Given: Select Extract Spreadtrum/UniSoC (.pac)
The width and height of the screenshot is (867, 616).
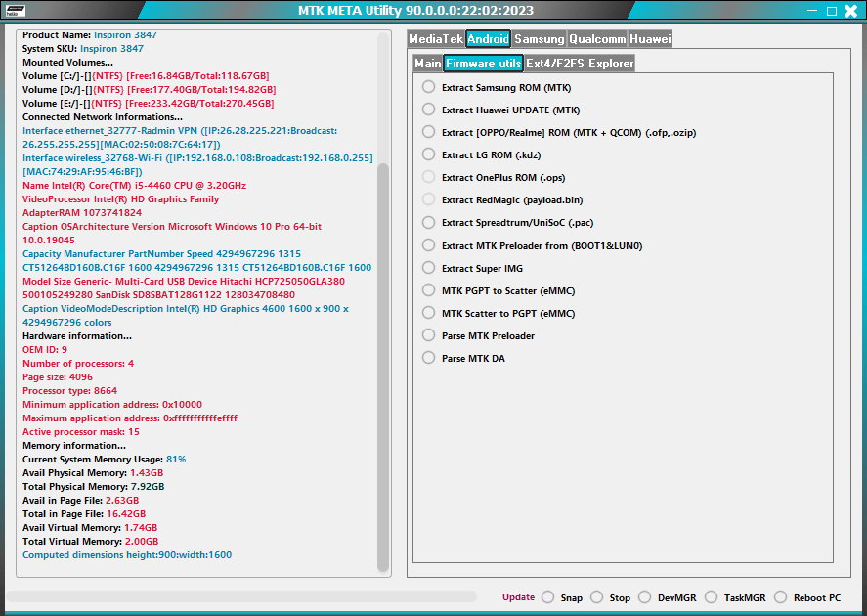Looking at the screenshot, I should point(427,222).
